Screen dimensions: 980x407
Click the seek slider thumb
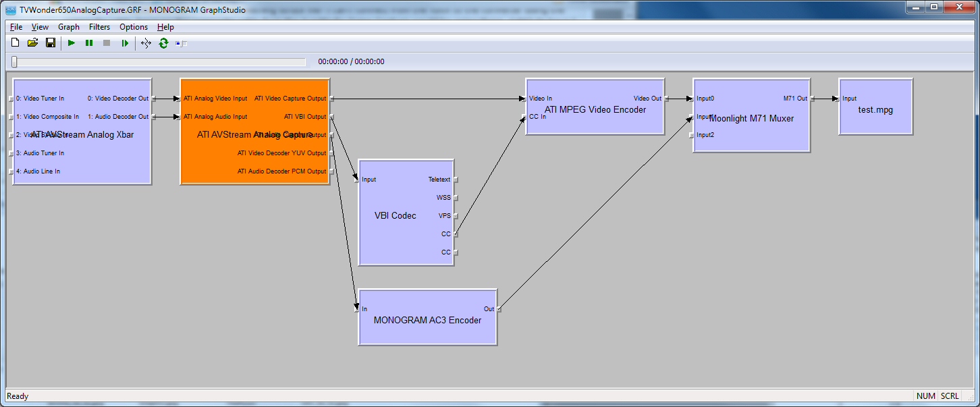14,61
